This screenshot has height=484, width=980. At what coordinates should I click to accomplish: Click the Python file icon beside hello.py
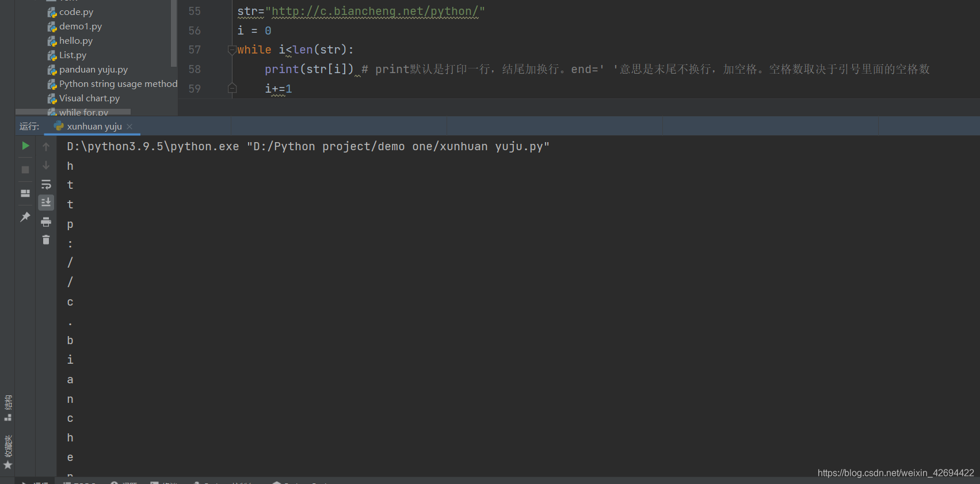tap(52, 41)
